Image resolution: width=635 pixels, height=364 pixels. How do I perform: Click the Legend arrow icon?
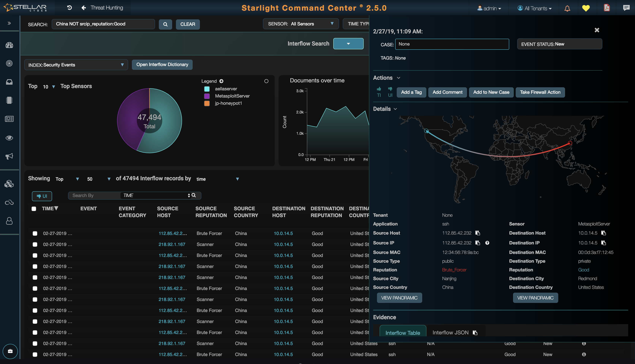pos(221,81)
